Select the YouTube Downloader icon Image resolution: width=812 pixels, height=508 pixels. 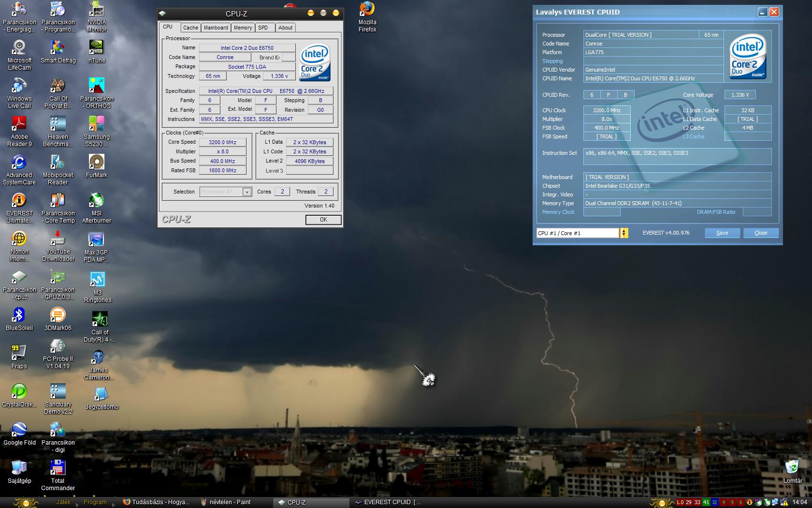(58, 246)
